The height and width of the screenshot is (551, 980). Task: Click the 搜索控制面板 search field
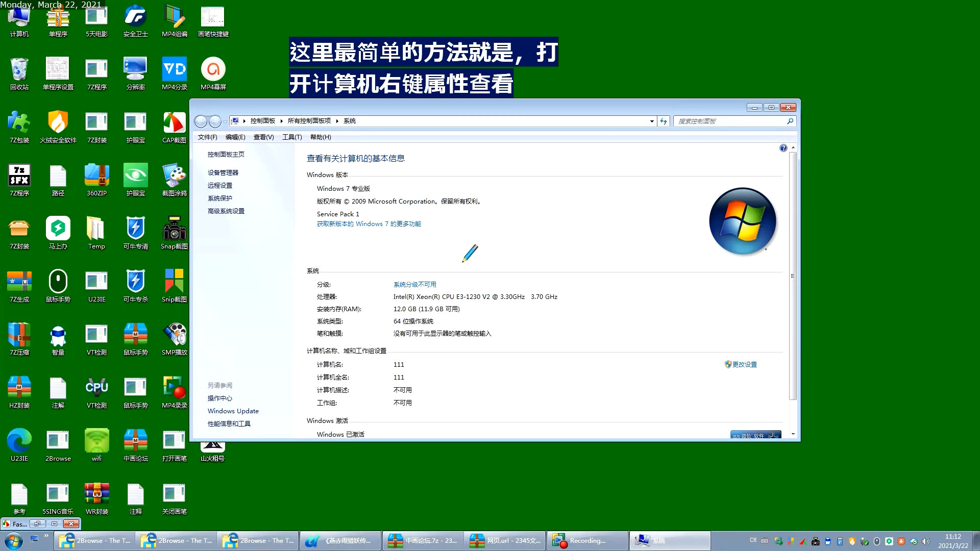point(734,121)
